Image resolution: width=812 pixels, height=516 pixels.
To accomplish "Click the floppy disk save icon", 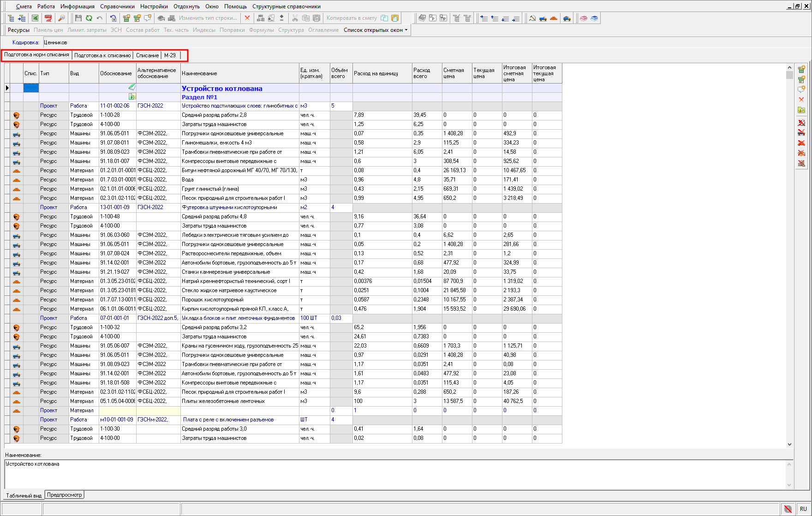I will [78, 18].
